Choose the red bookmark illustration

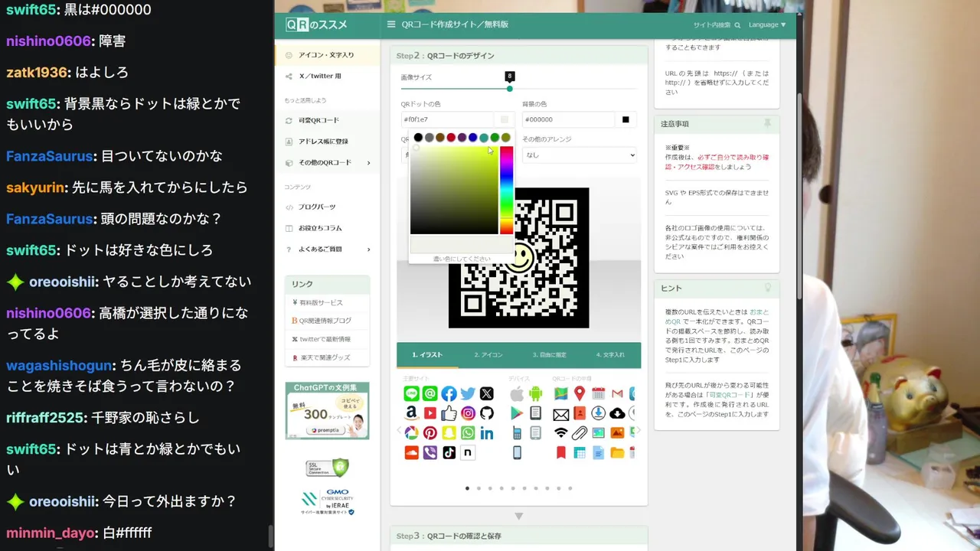coord(561,452)
